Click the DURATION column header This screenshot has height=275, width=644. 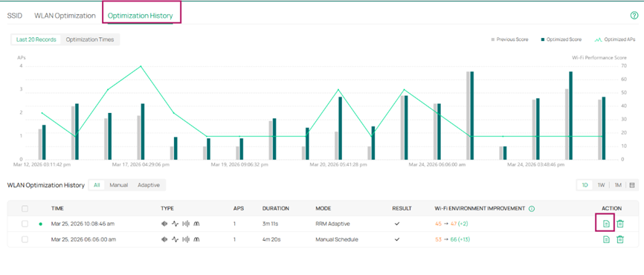[x=276, y=209]
